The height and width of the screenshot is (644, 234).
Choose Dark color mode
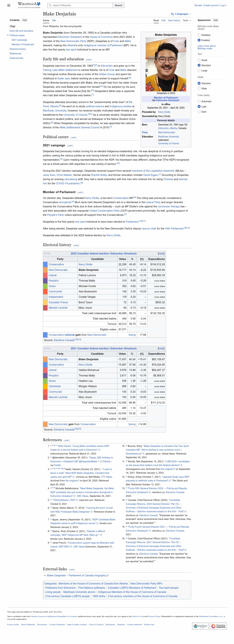(199, 112)
